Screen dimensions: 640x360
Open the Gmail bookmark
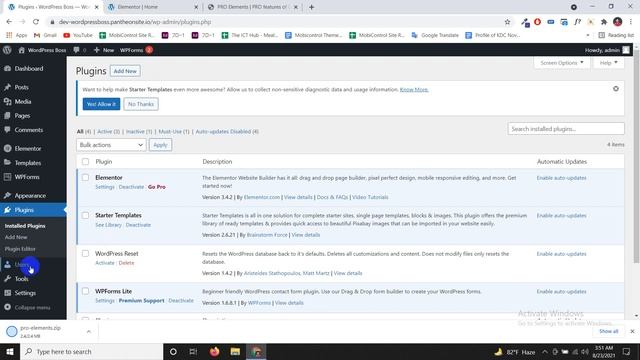pyautogui.click(x=45, y=35)
